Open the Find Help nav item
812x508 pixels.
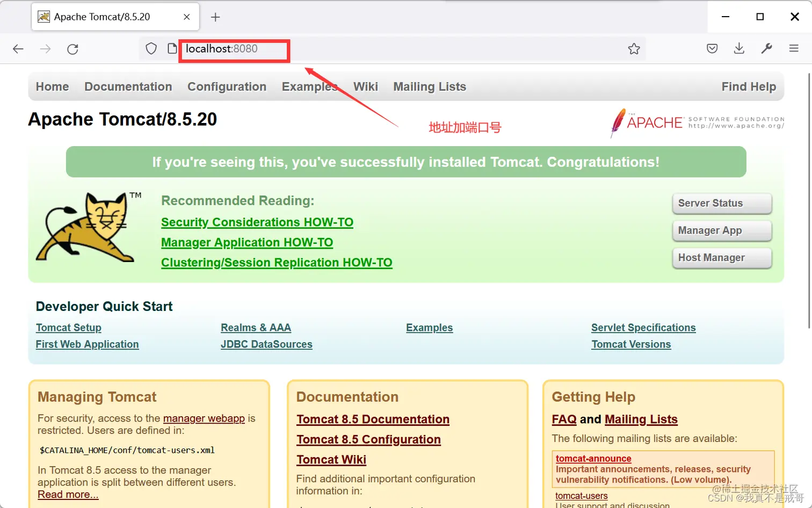749,86
